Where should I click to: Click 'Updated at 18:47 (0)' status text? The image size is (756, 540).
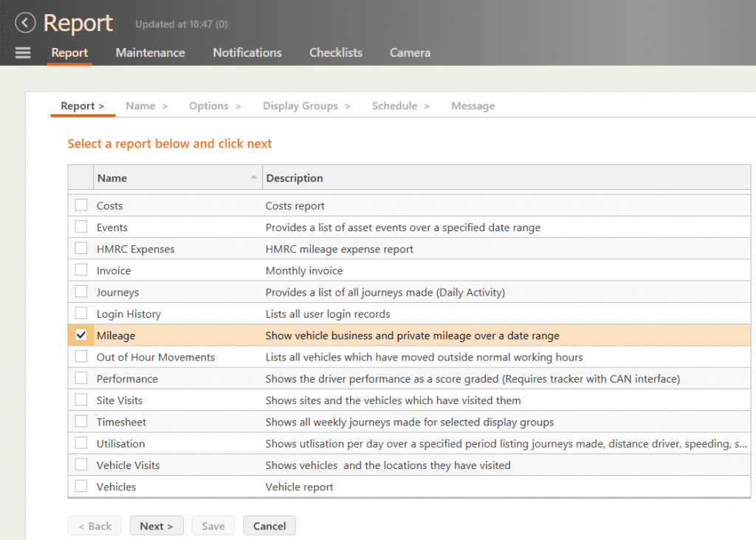pyautogui.click(x=182, y=24)
